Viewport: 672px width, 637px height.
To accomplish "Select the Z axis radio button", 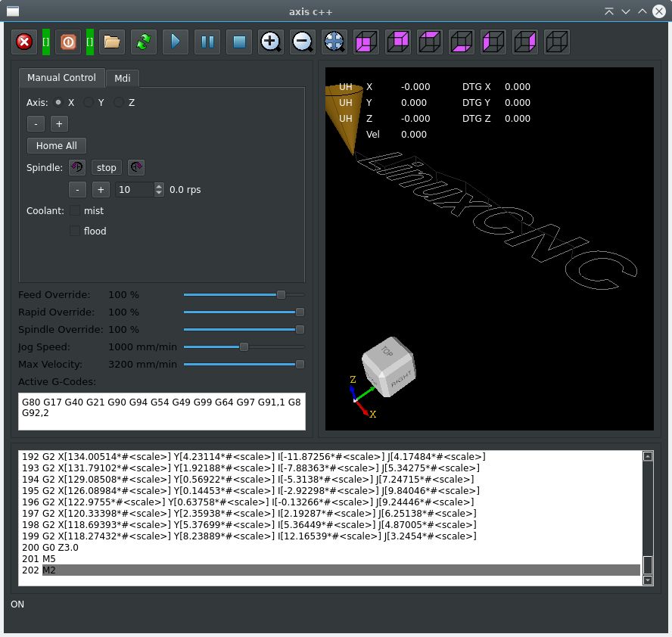I will coord(119,102).
